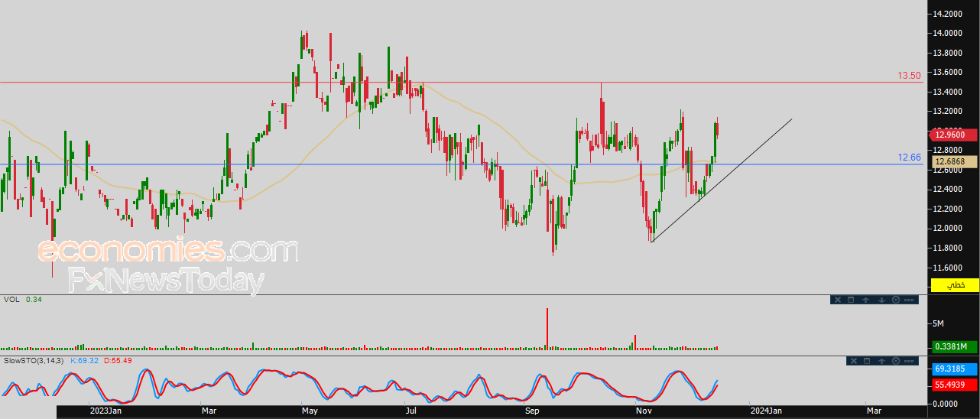Select the red 12.9600 current price tag
The width and height of the screenshot is (980, 419).
955,135
